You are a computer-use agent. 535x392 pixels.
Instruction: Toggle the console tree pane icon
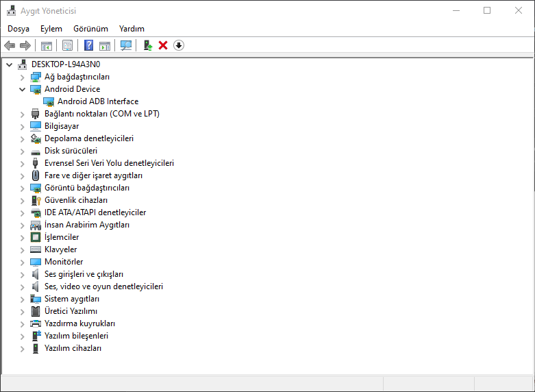47,45
